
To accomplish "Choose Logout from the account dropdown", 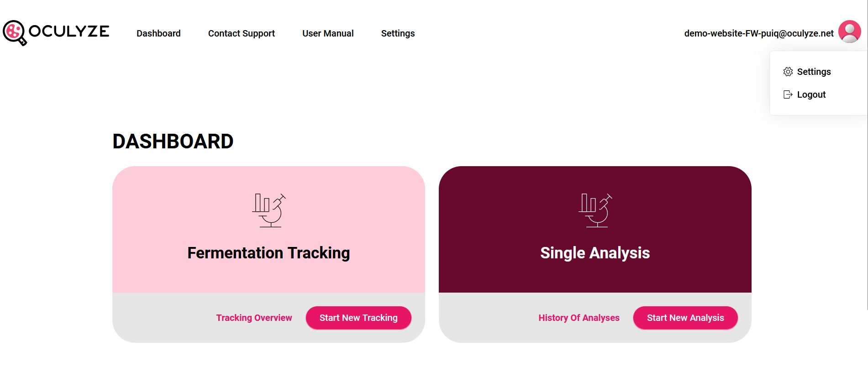I will tap(811, 94).
